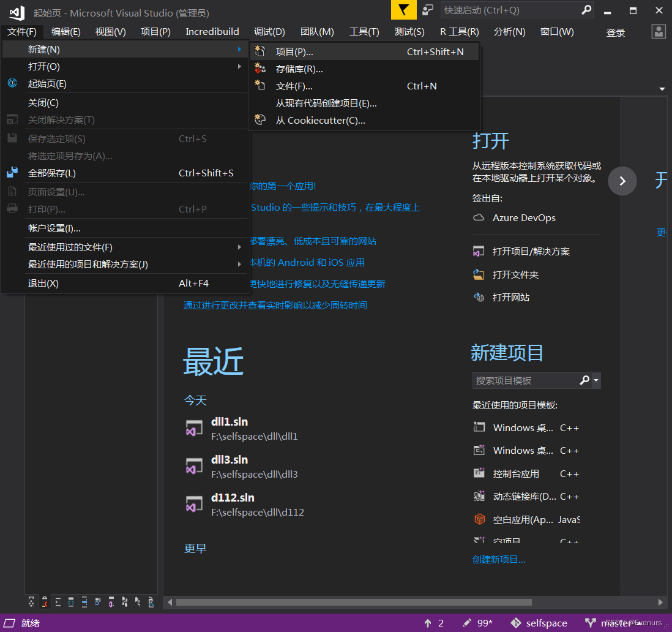Click the template search magnifier icon
Image resolution: width=672 pixels, height=632 pixels.
tap(584, 380)
